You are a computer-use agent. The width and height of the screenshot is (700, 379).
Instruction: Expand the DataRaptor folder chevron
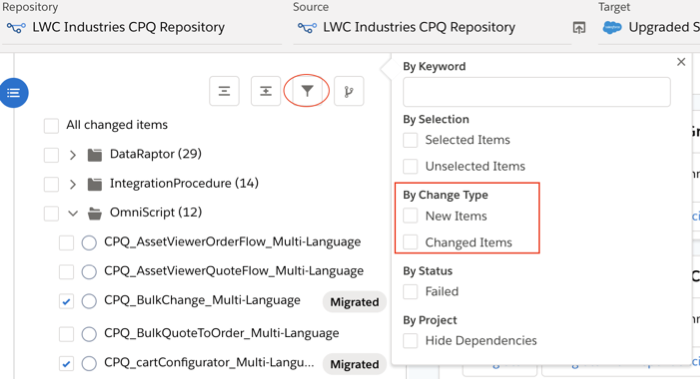73,155
